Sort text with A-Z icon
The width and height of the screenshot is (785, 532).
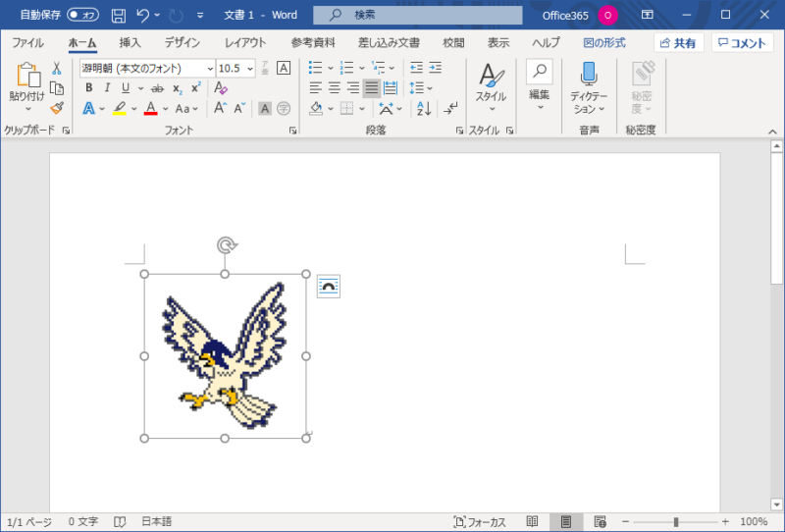pyautogui.click(x=424, y=108)
